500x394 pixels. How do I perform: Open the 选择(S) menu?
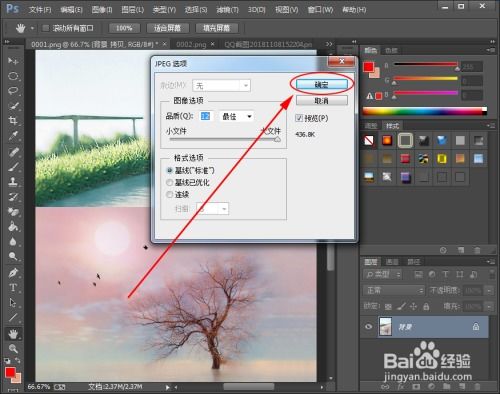pos(196,10)
